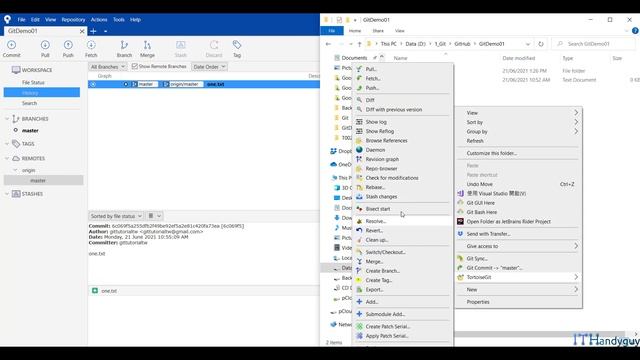Image resolution: width=640 pixels, height=360 pixels.
Task: Choose Clean up... entry
Action: [403, 240]
